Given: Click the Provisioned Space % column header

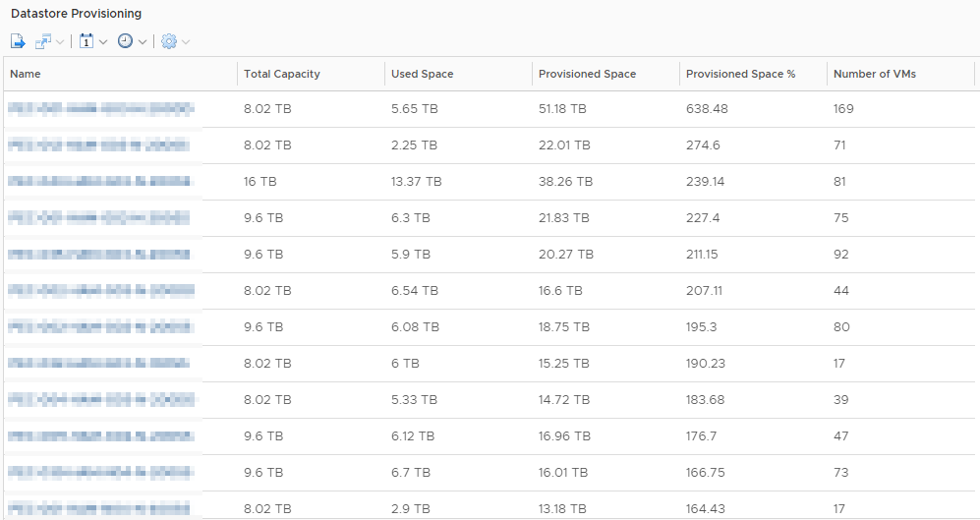Looking at the screenshot, I should coord(740,74).
